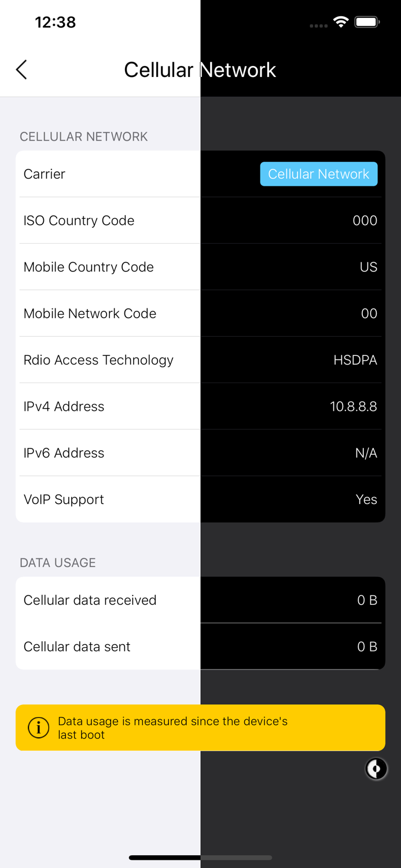Tap the IPv6 Address row
The image size is (401, 868).
coord(200,453)
